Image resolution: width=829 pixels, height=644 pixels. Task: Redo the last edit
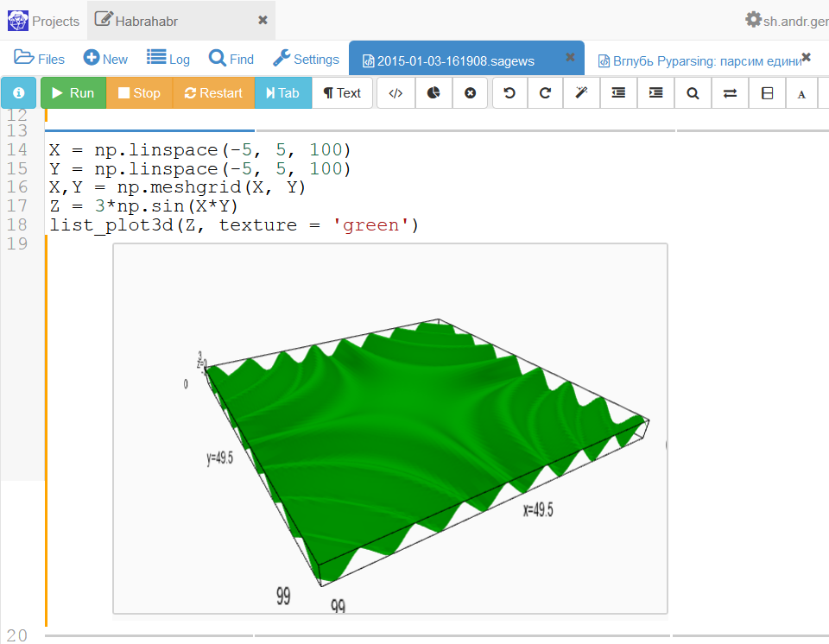[x=545, y=93]
